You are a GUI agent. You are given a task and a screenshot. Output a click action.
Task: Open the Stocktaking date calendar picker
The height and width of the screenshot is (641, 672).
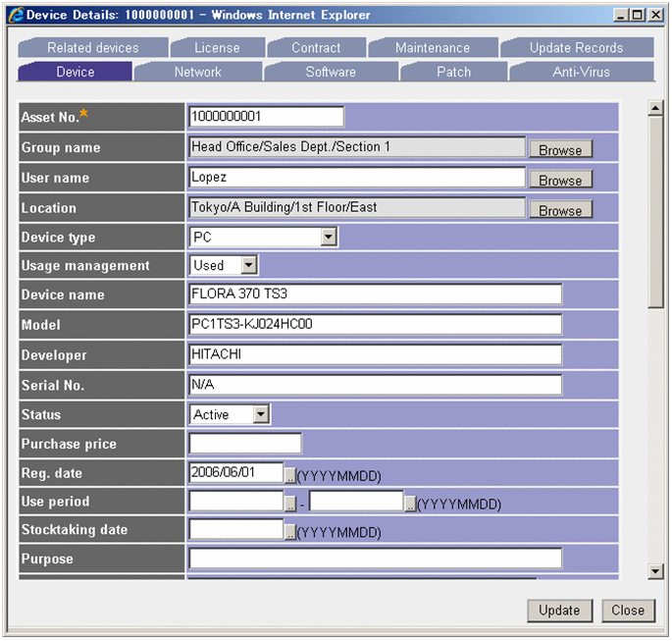click(x=290, y=532)
